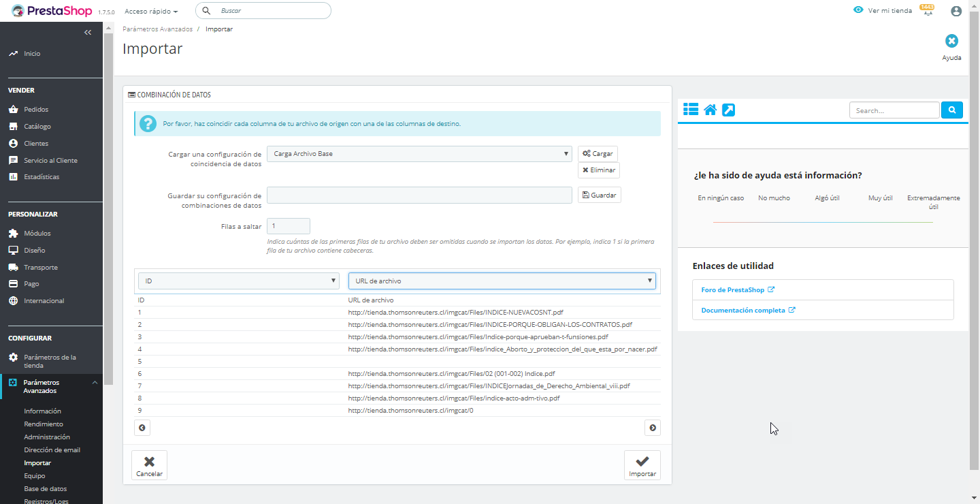Click the PrestaShop logo
980x504 pixels.
click(53, 11)
